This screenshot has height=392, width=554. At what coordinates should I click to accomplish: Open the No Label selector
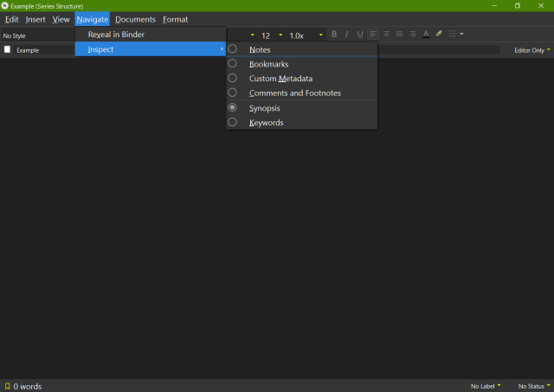coord(486,386)
